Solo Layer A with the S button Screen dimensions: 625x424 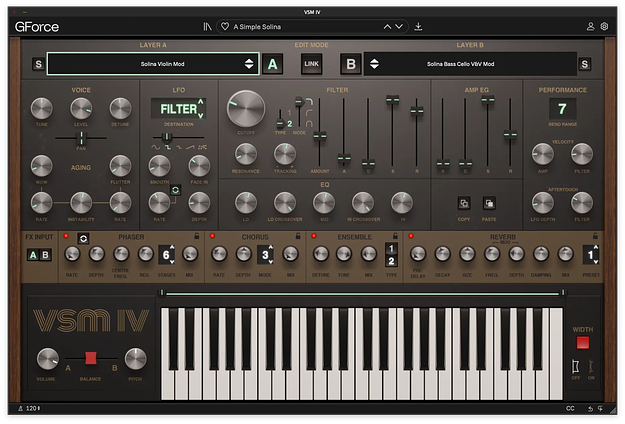[38, 64]
